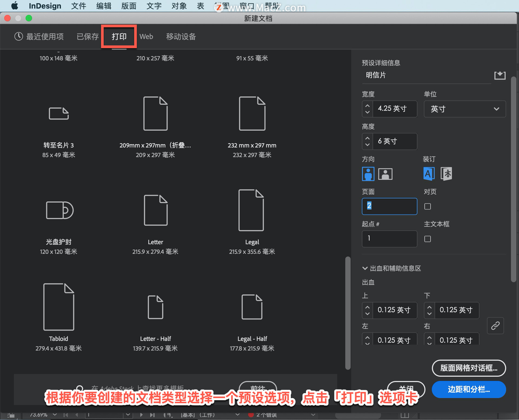Open the 单位 units dropdown
The image size is (519, 420).
[465, 109]
